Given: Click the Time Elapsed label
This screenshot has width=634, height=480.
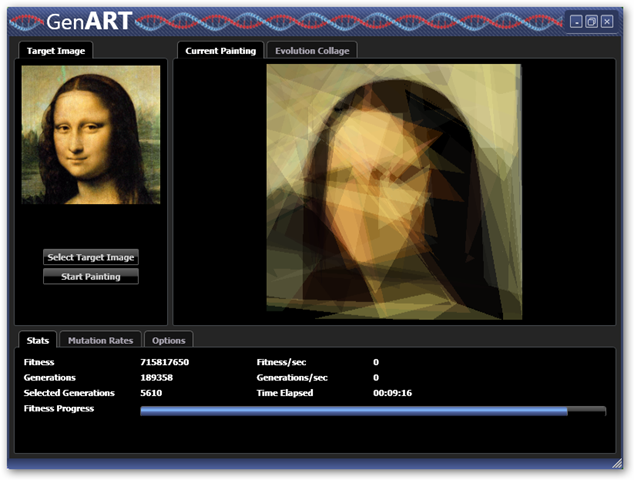Looking at the screenshot, I should pyautogui.click(x=285, y=393).
